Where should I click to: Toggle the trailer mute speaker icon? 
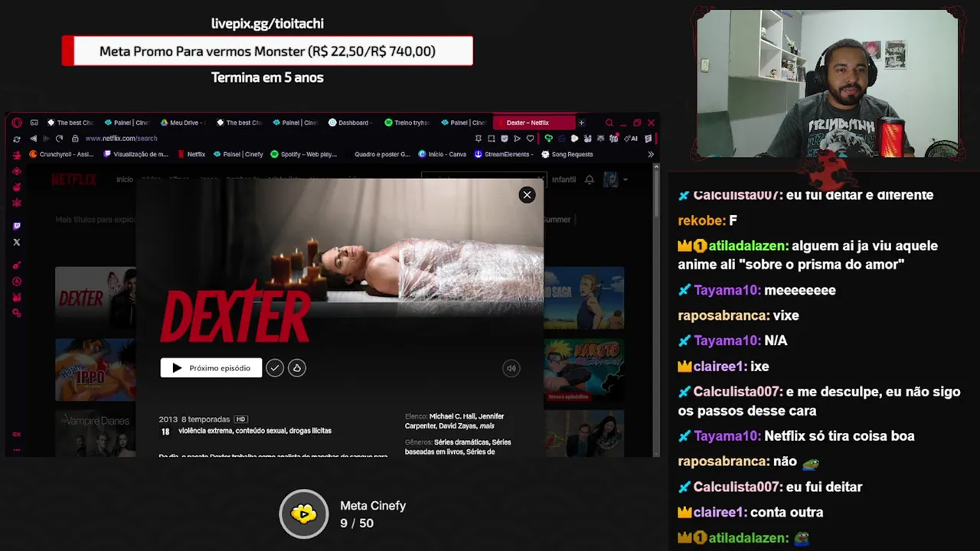(511, 368)
